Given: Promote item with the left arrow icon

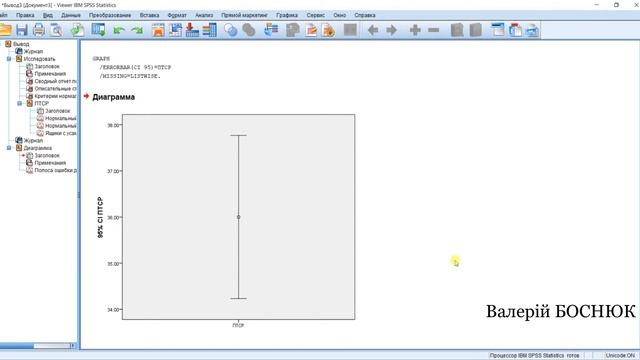Looking at the screenshot, I should coord(373,30).
